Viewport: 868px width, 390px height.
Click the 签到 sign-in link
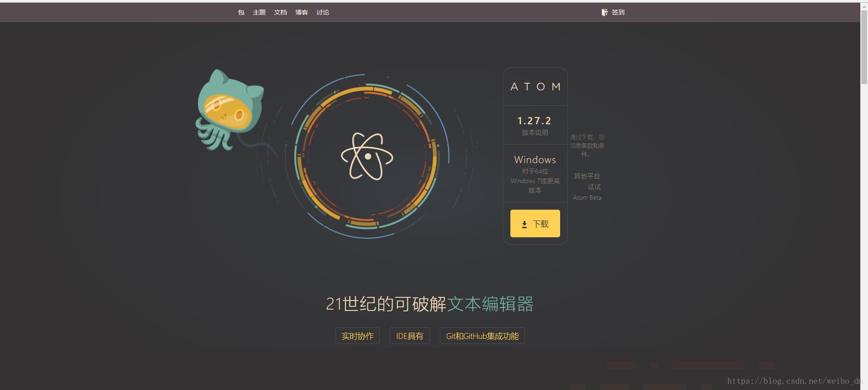[x=618, y=12]
